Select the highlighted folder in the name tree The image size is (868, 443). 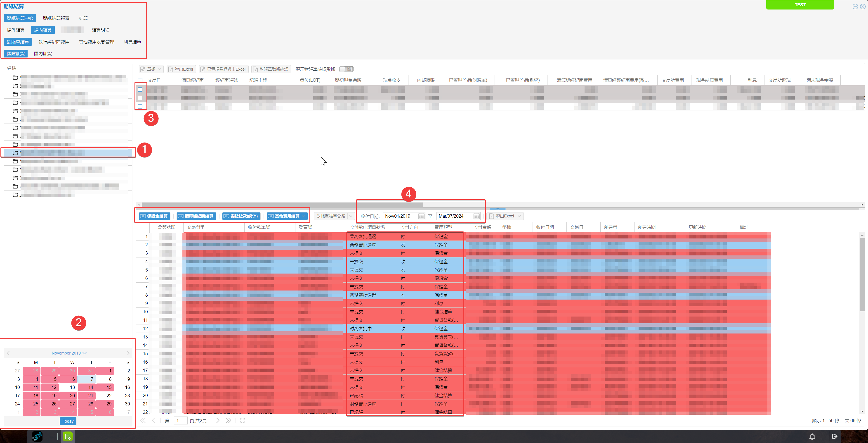point(68,153)
